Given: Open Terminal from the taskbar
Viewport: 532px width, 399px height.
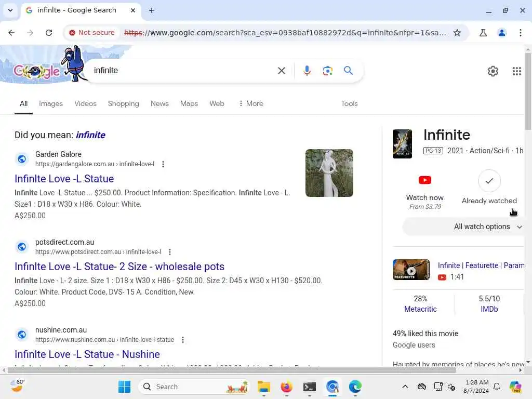Looking at the screenshot, I should (310, 387).
